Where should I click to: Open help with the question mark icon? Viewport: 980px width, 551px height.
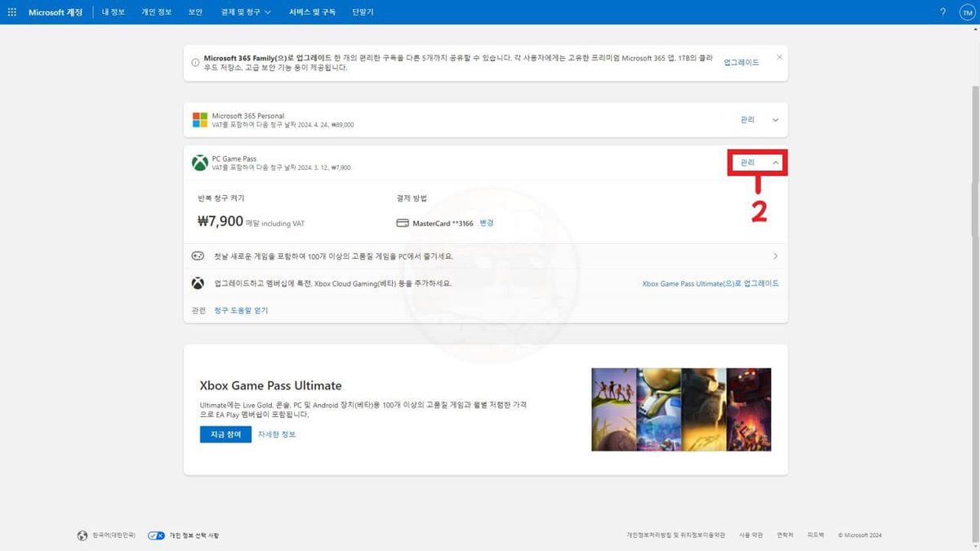942,12
